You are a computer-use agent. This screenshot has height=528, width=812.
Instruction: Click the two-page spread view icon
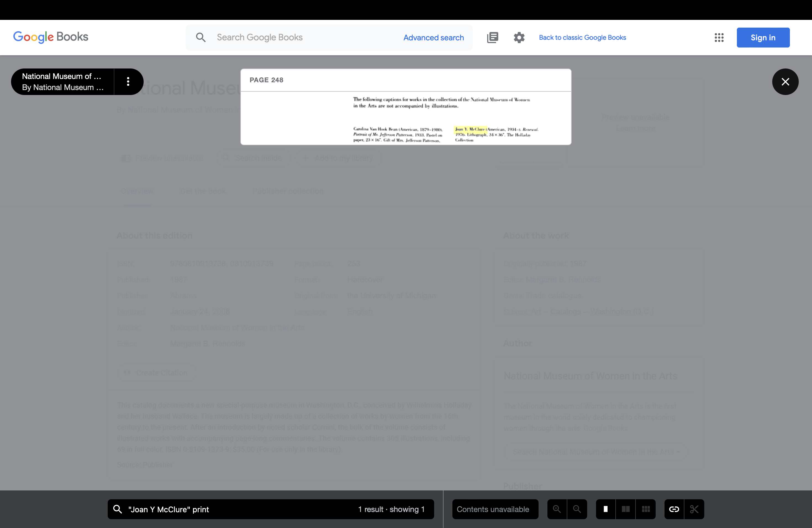point(626,508)
